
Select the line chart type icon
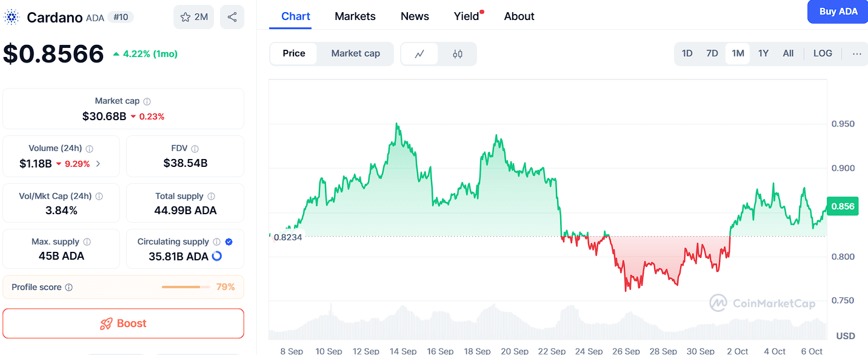tap(419, 54)
